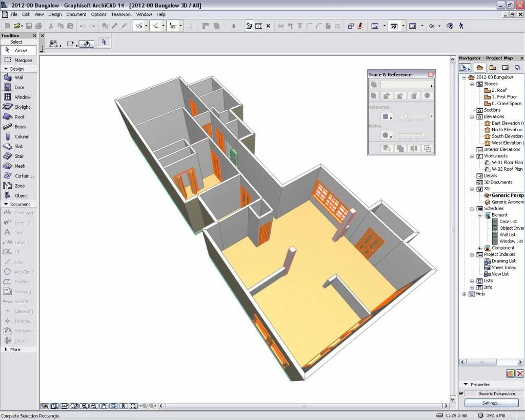The width and height of the screenshot is (525, 420).
Task: Toggle Trace reference on/off button
Action: tap(374, 85)
